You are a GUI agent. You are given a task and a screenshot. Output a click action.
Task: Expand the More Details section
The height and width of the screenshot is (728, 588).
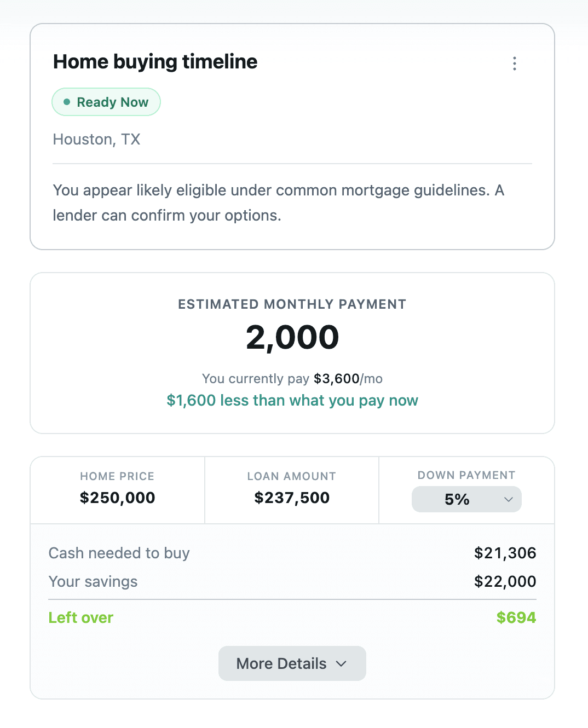click(x=292, y=663)
